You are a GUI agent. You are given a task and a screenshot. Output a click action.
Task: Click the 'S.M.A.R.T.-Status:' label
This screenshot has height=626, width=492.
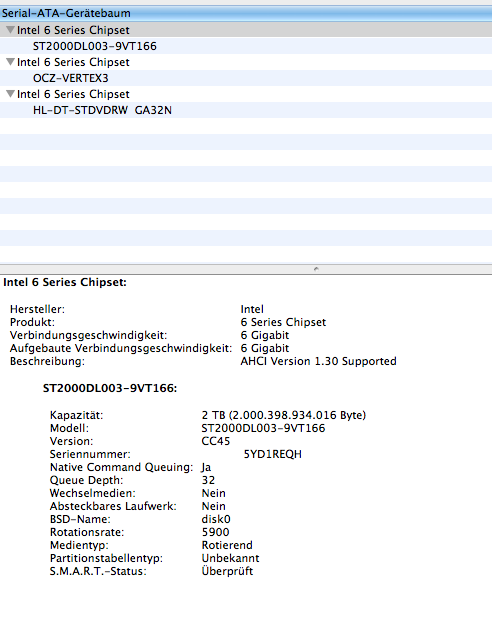tap(98, 571)
